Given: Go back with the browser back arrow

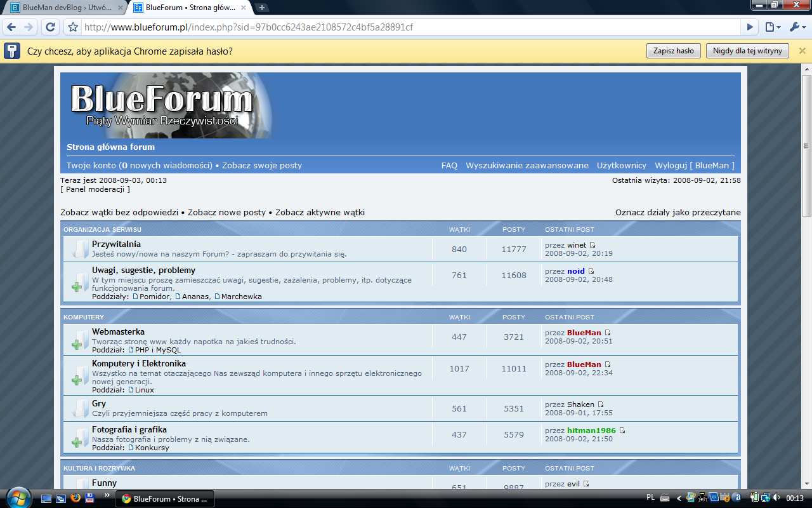Looking at the screenshot, I should tap(11, 27).
